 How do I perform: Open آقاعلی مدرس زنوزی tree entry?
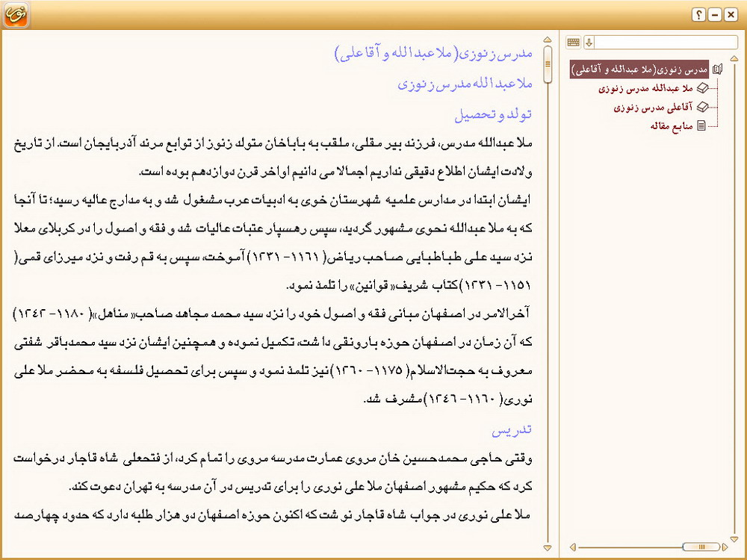tap(651, 107)
